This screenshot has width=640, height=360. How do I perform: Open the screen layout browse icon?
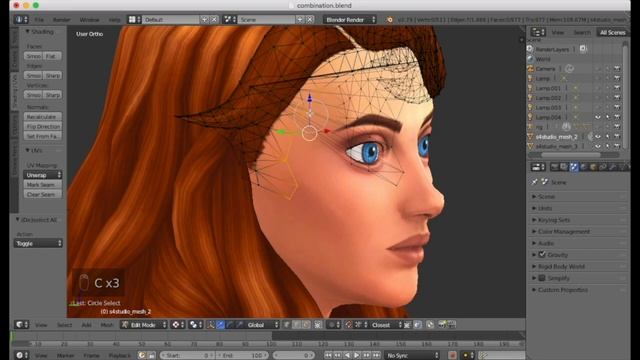[134, 19]
